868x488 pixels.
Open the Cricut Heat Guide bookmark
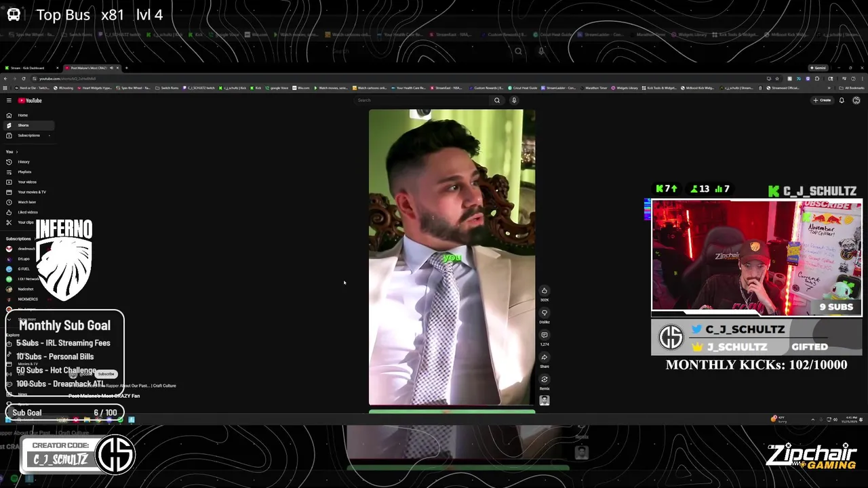coord(522,88)
